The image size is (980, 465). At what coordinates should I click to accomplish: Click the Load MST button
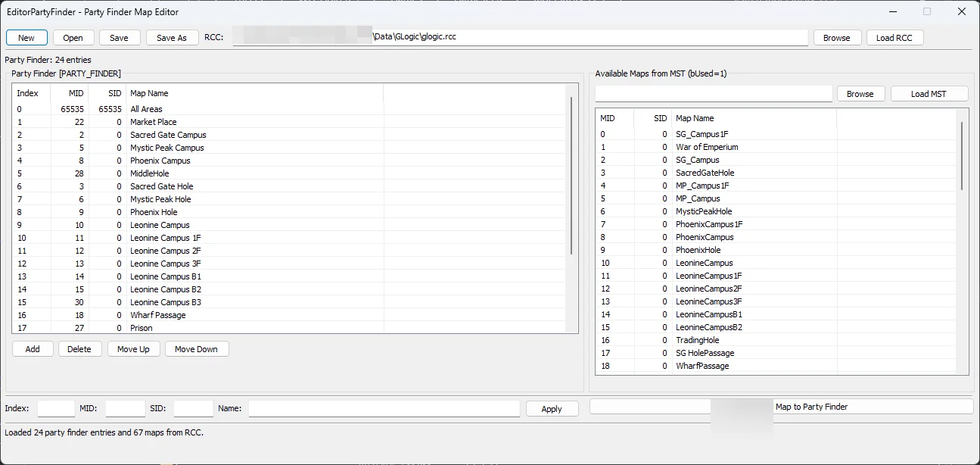click(x=929, y=94)
